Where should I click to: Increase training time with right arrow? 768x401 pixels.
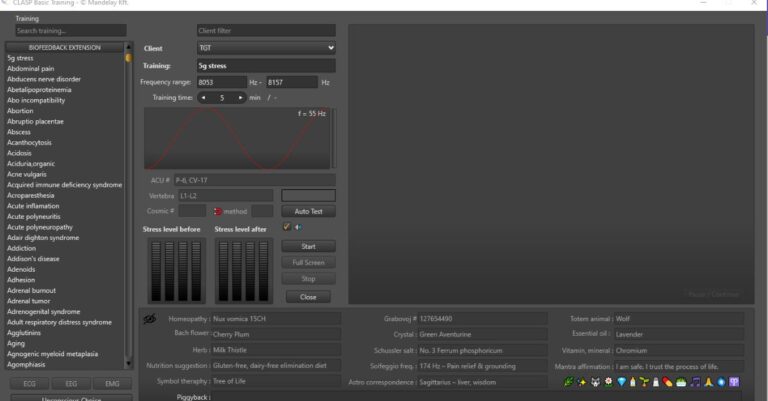click(x=240, y=97)
